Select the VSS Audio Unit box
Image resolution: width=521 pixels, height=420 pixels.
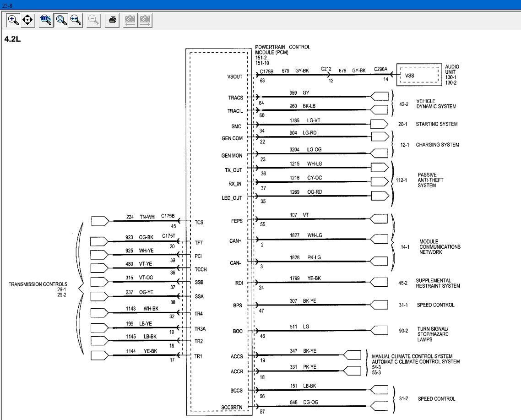click(419, 75)
